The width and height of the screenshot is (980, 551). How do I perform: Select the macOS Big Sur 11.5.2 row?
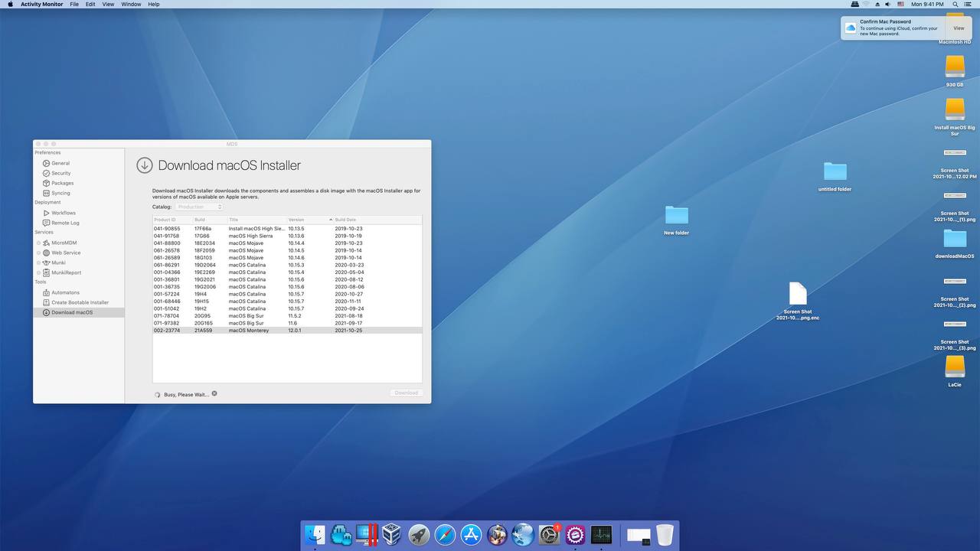(287, 315)
